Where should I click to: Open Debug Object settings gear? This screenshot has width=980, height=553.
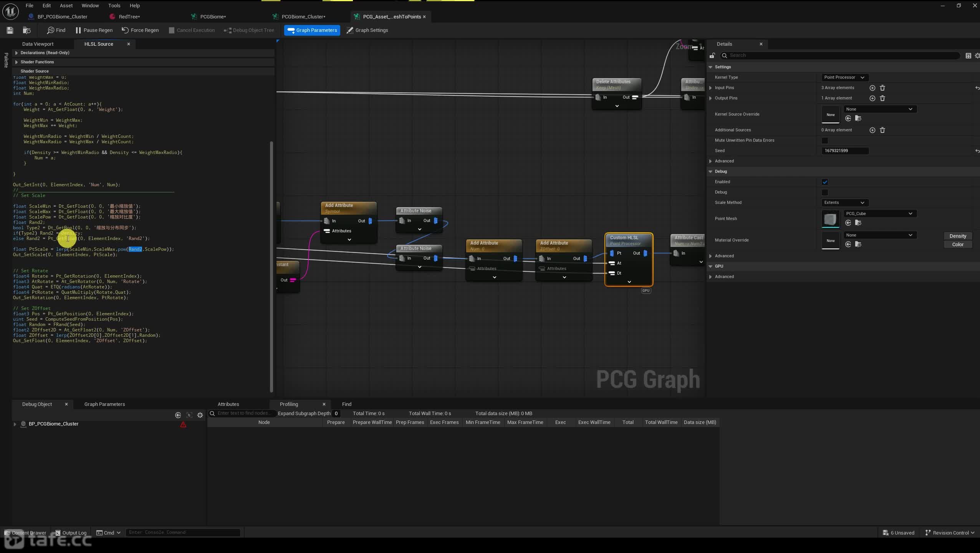coord(200,415)
